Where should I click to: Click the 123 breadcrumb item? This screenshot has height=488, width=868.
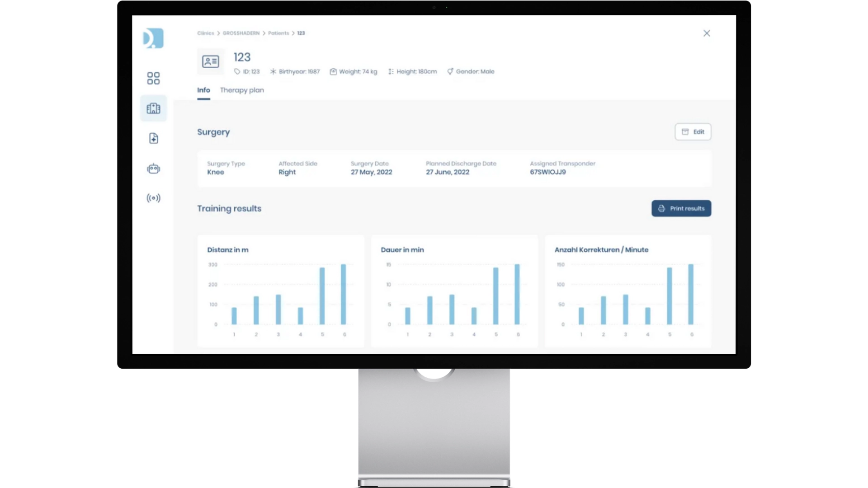(x=301, y=33)
